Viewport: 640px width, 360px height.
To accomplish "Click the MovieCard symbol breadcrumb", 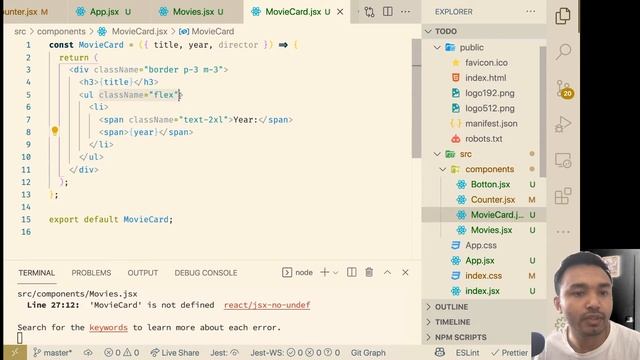I will tap(207, 31).
